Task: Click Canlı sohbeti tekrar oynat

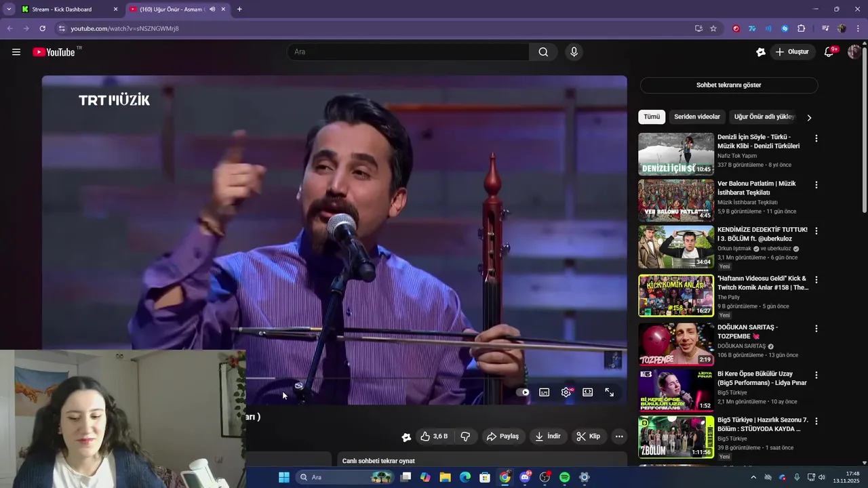Action: 378,461
